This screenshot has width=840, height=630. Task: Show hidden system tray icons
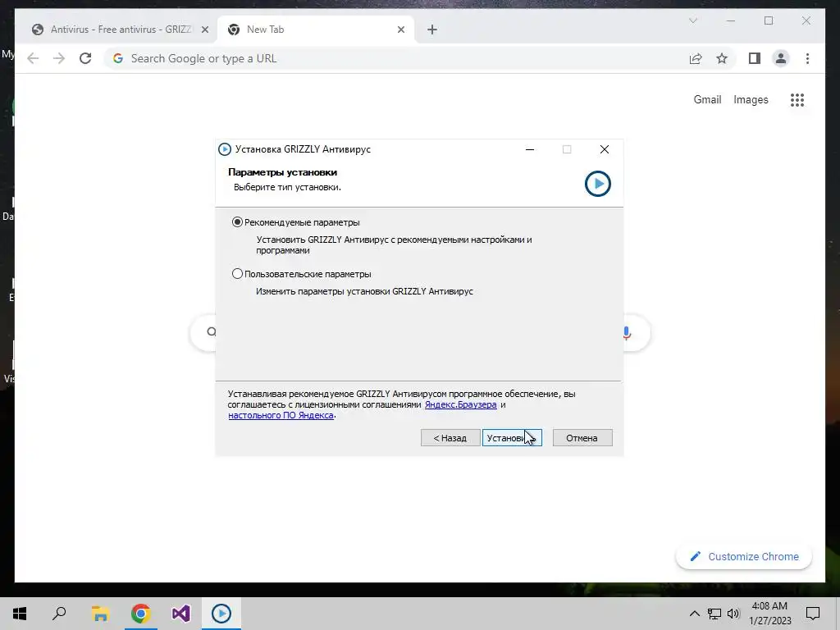(694, 614)
